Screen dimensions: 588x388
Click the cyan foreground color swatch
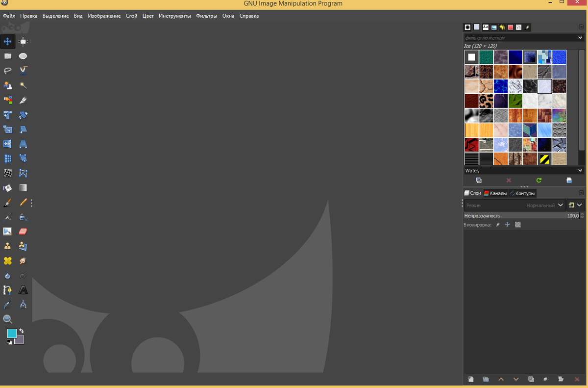click(x=12, y=334)
